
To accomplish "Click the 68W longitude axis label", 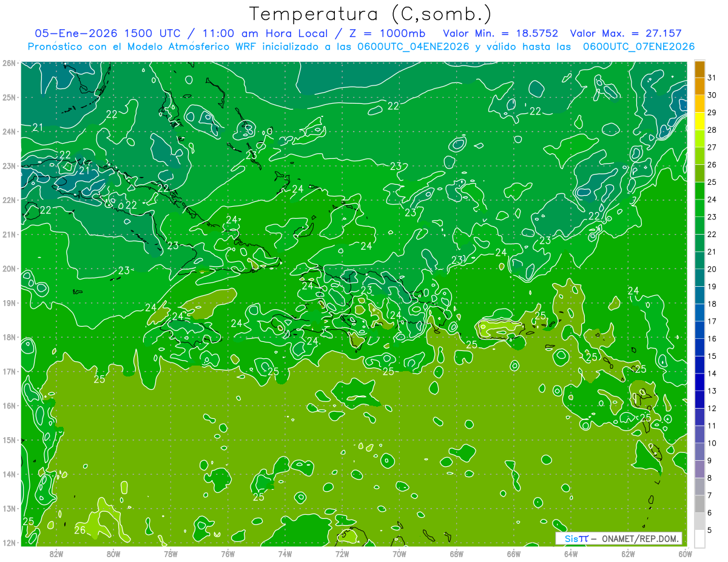I will 456,554.
